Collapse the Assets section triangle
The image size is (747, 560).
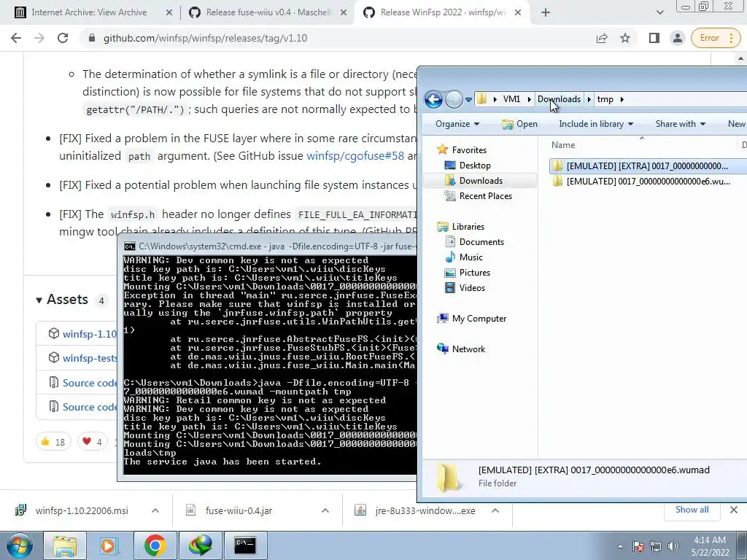tap(39, 300)
